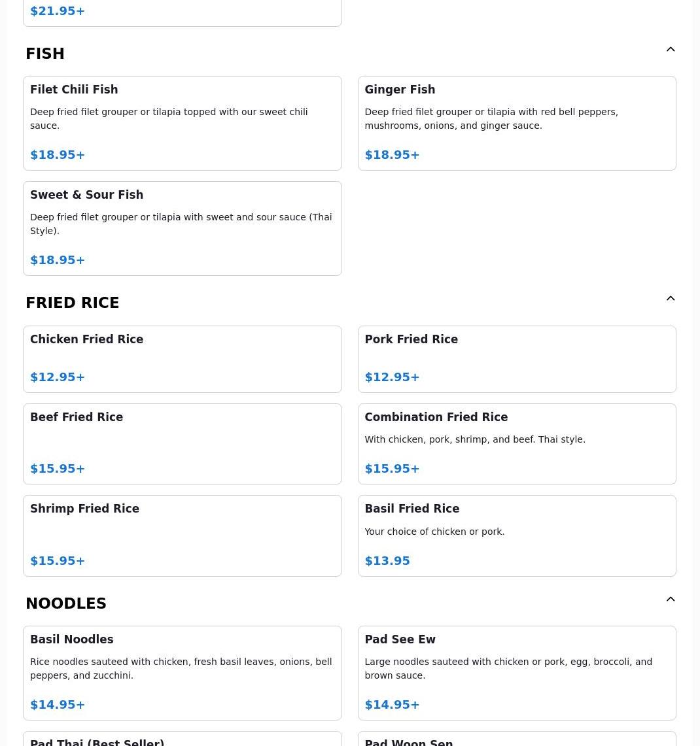The image size is (700, 746).
Task: Open Chicken Fried Rice item
Action: click(182, 359)
